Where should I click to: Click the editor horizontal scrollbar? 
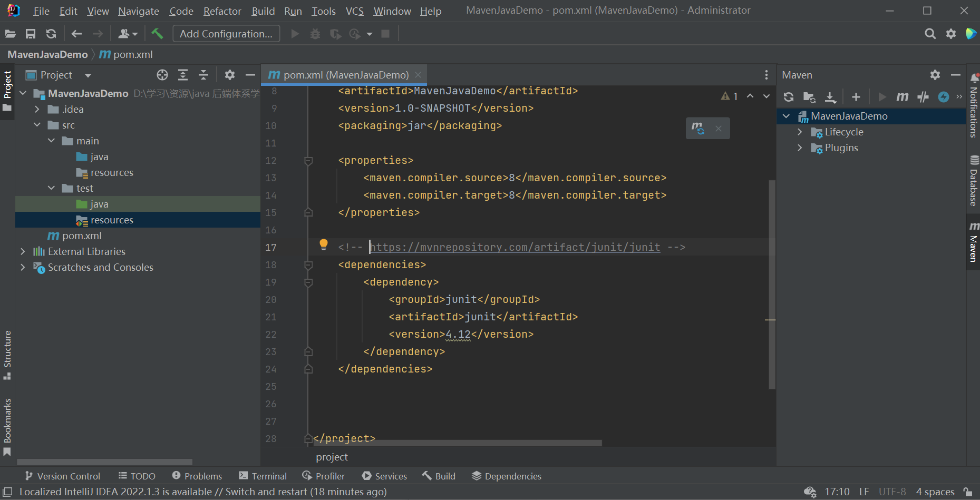[x=458, y=443]
